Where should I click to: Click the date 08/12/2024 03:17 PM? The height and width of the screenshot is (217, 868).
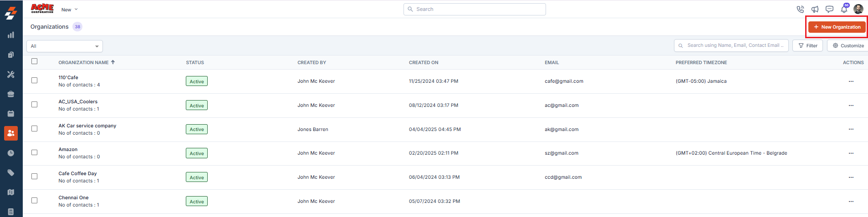pyautogui.click(x=434, y=106)
